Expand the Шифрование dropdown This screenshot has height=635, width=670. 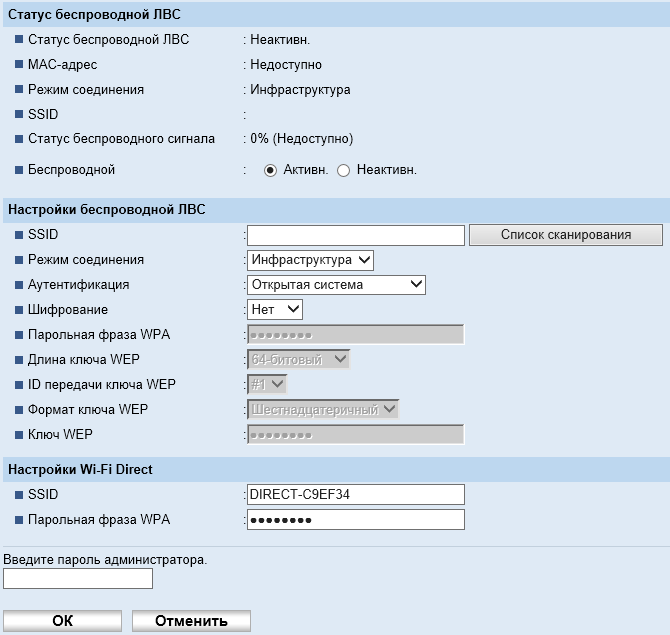tap(275, 310)
